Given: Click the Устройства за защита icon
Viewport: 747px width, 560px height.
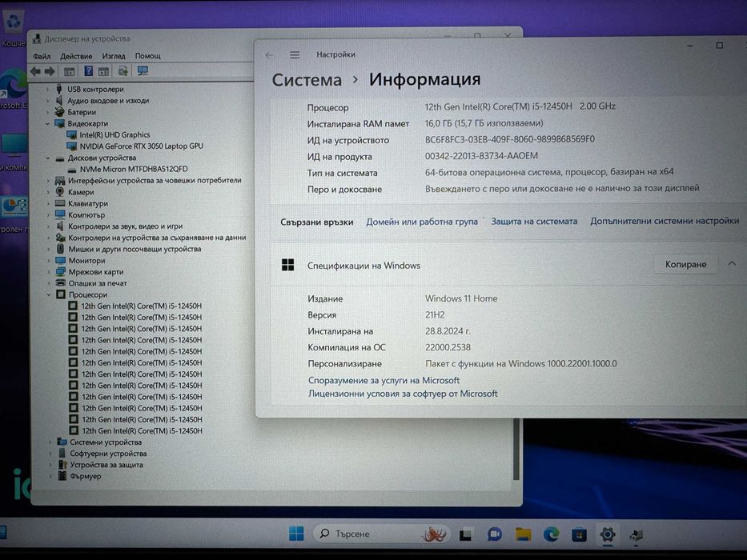Looking at the screenshot, I should (62, 465).
